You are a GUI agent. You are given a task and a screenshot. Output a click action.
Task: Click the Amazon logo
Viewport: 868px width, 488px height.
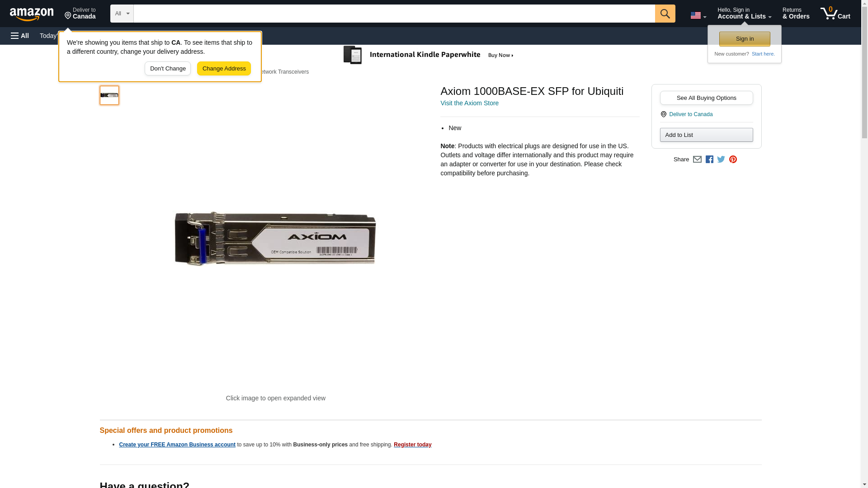[32, 14]
